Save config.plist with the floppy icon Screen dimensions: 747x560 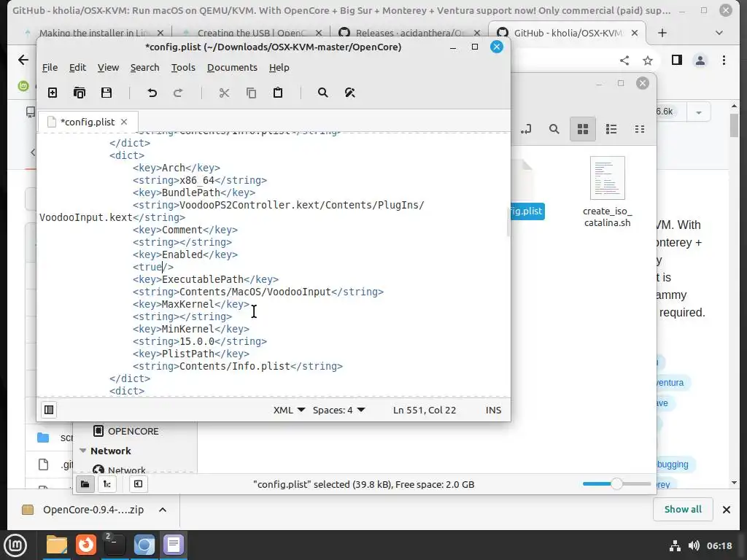click(x=107, y=93)
